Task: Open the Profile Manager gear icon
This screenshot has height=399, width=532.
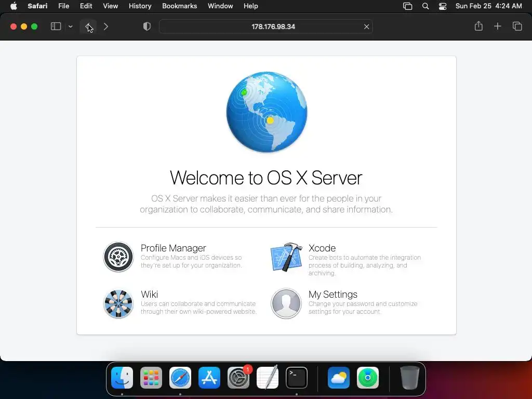Action: coord(118,257)
